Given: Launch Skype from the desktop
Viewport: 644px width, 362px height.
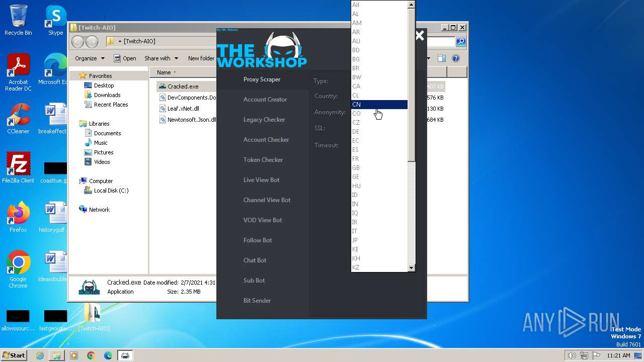Looking at the screenshot, I should 55,20.
